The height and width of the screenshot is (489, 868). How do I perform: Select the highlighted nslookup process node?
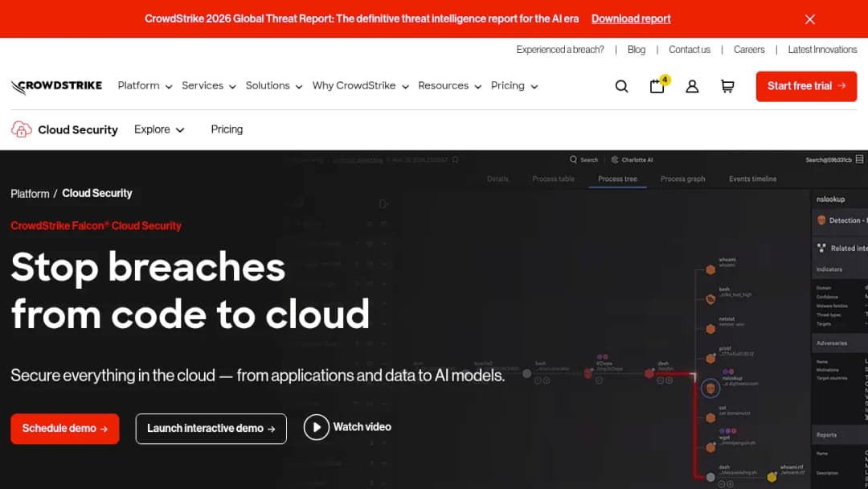pos(710,388)
